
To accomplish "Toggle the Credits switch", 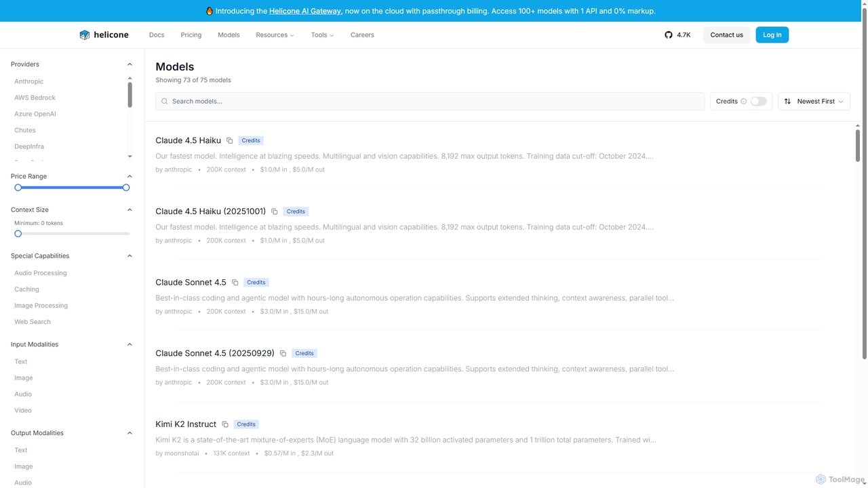I will point(758,101).
